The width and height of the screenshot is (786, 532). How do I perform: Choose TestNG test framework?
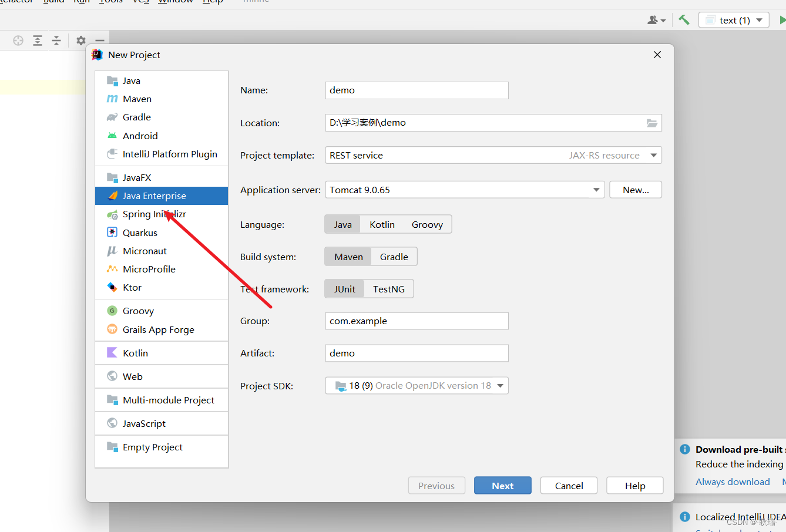tap(389, 289)
